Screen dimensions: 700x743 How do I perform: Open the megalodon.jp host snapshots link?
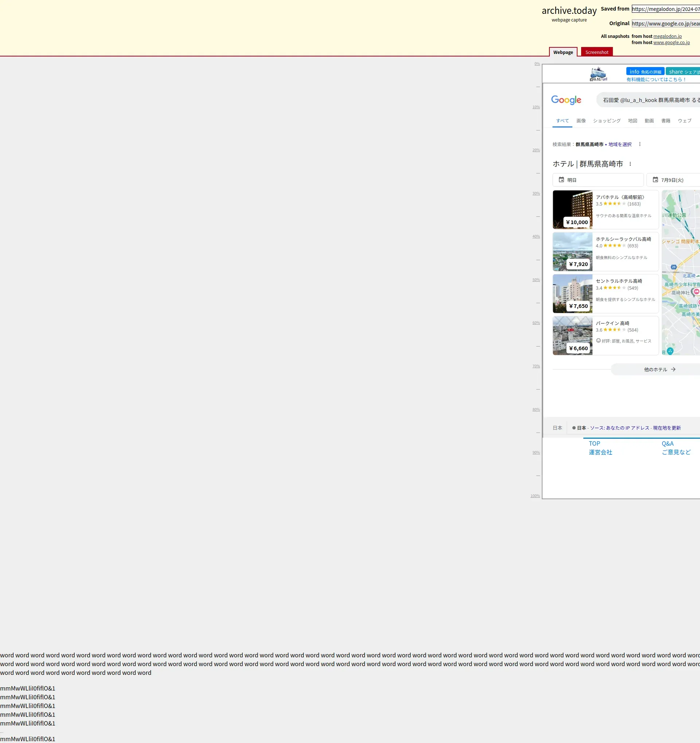667,36
